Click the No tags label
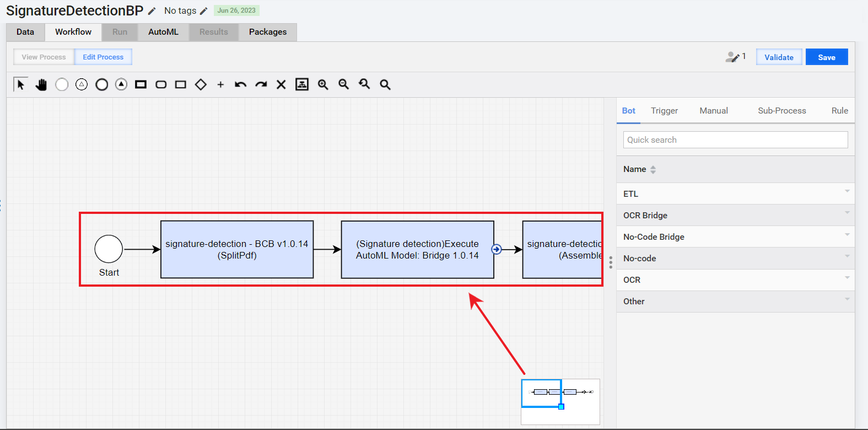Viewport: 868px width, 430px height. click(x=180, y=11)
